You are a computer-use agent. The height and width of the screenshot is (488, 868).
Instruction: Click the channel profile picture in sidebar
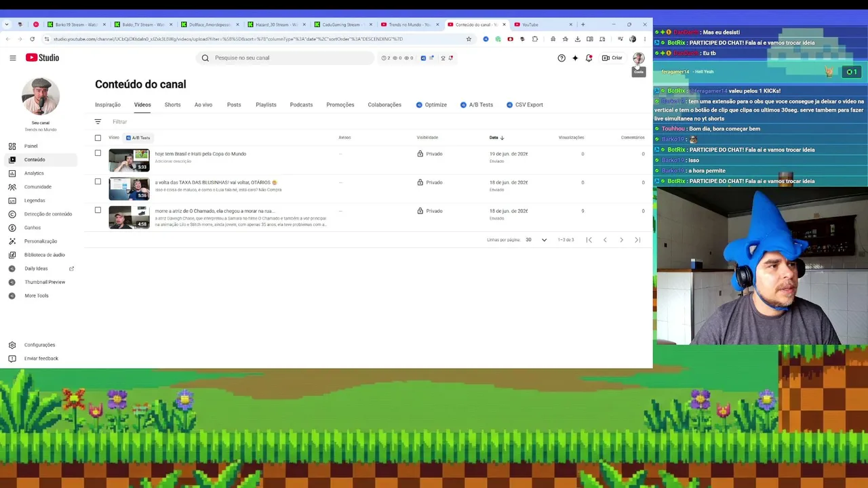41,96
